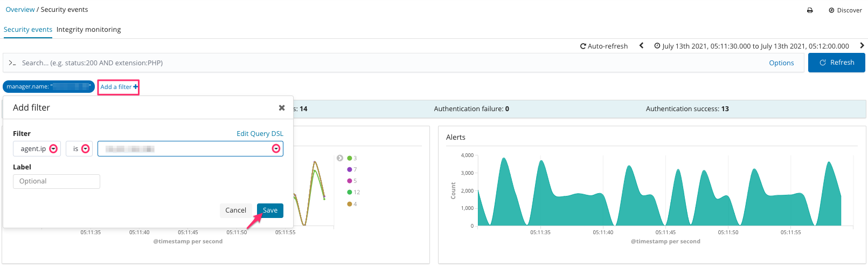Expand the filter value dropdown
The width and height of the screenshot is (868, 266).
[x=276, y=149]
